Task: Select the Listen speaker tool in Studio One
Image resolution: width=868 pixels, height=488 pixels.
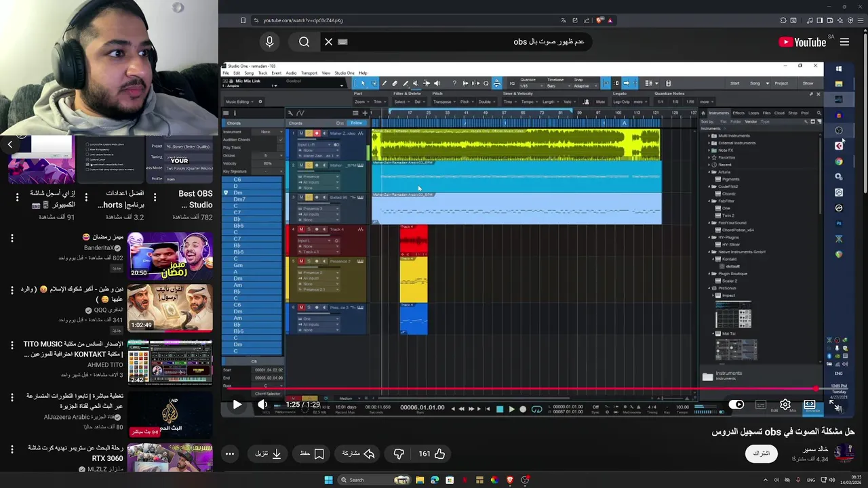Action: pos(437,83)
